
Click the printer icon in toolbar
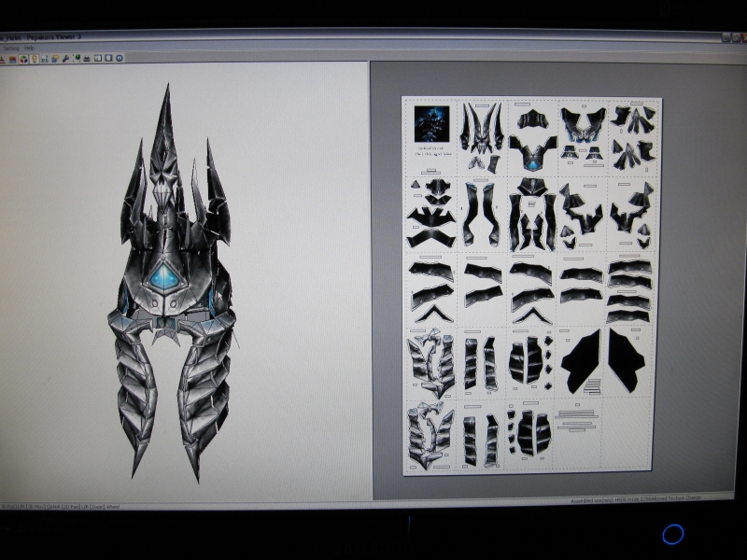87,59
